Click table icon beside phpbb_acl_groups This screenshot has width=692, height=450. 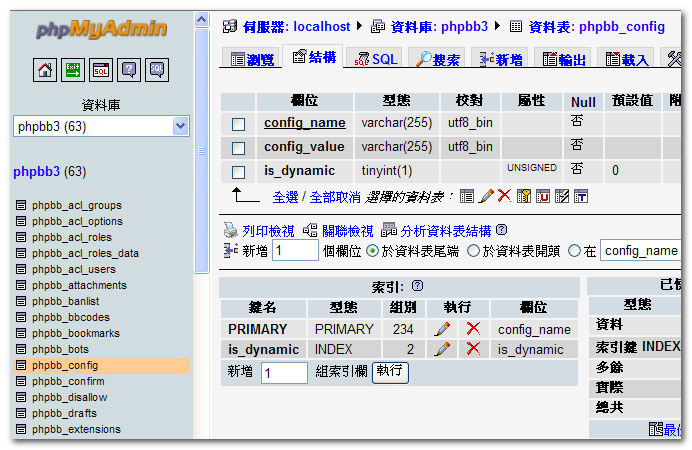click(21, 205)
